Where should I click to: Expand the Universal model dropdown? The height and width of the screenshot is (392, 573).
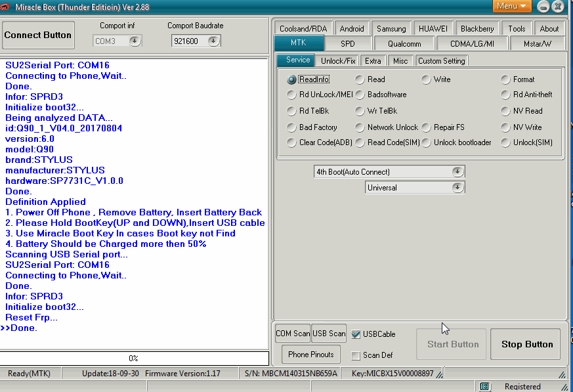[x=457, y=188]
